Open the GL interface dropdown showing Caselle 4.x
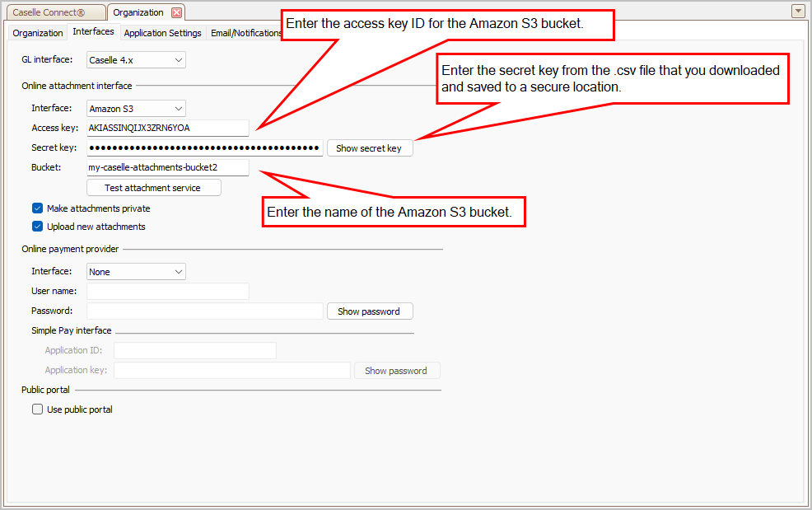The image size is (812, 510). point(136,60)
